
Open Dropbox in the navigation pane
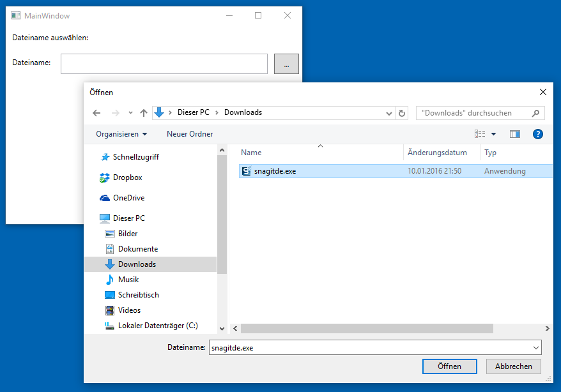(x=127, y=177)
